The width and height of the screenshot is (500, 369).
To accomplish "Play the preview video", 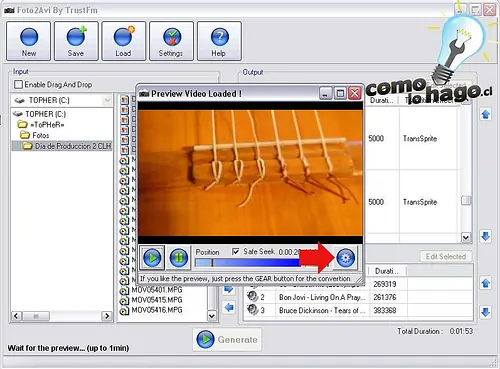I will coord(152,258).
